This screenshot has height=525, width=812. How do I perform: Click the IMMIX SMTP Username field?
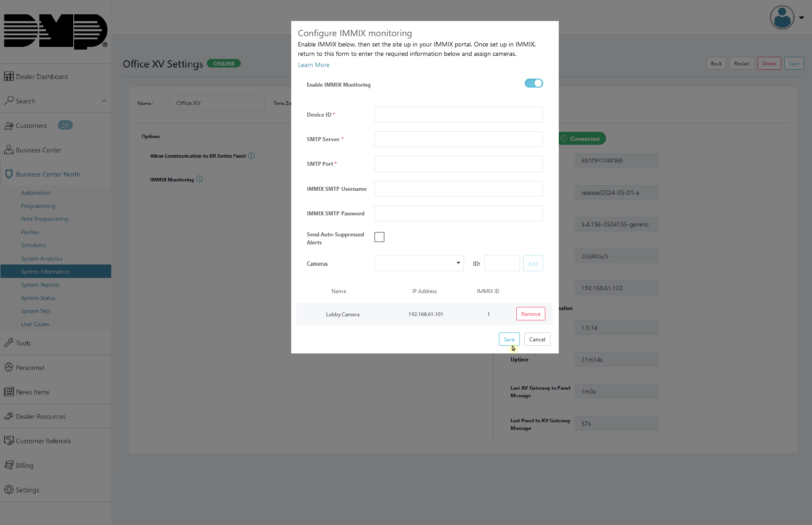coord(459,189)
